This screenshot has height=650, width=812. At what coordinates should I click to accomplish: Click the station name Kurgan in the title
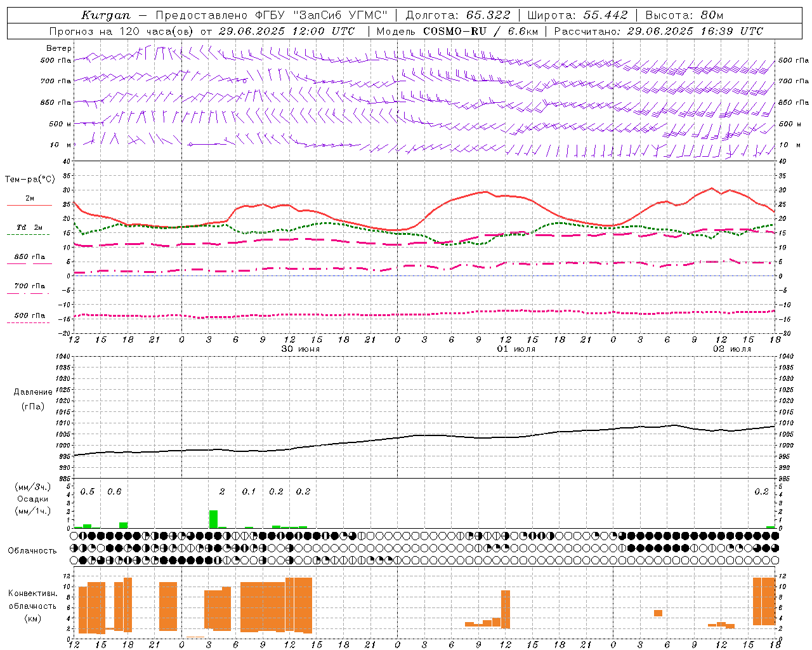(106, 15)
